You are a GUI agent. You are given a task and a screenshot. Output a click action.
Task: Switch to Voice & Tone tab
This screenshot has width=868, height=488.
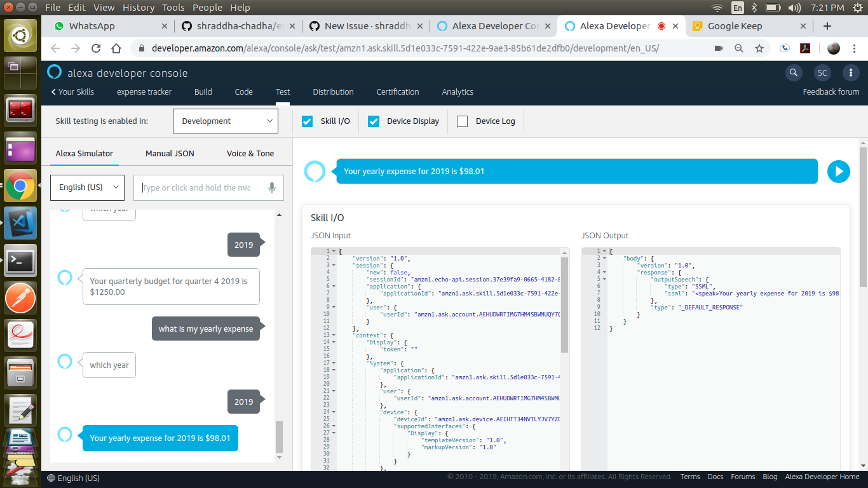(x=250, y=153)
